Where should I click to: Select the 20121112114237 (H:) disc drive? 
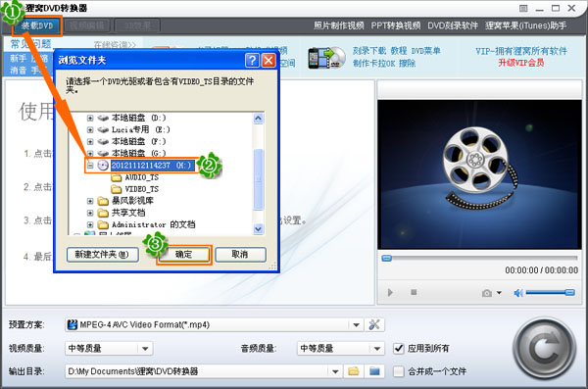click(x=153, y=165)
